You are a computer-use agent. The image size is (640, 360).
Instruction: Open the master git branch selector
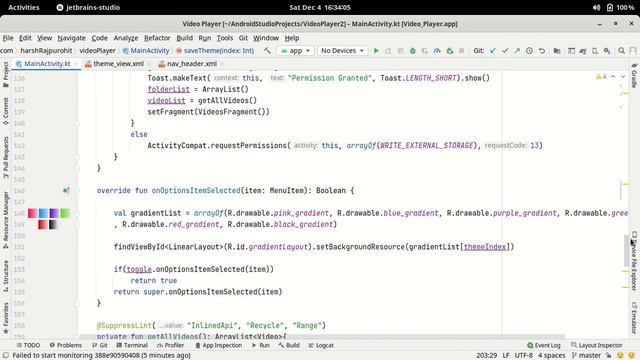(586, 356)
